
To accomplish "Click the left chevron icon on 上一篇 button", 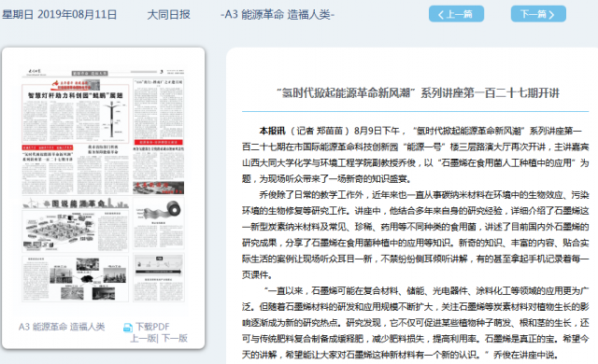I will tap(441, 15).
